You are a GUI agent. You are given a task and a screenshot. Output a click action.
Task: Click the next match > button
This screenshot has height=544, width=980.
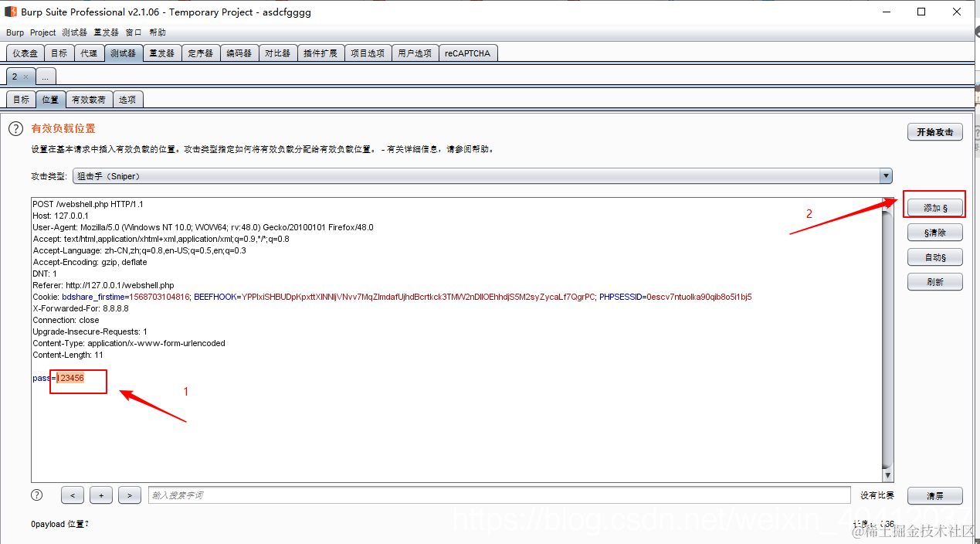(x=130, y=495)
